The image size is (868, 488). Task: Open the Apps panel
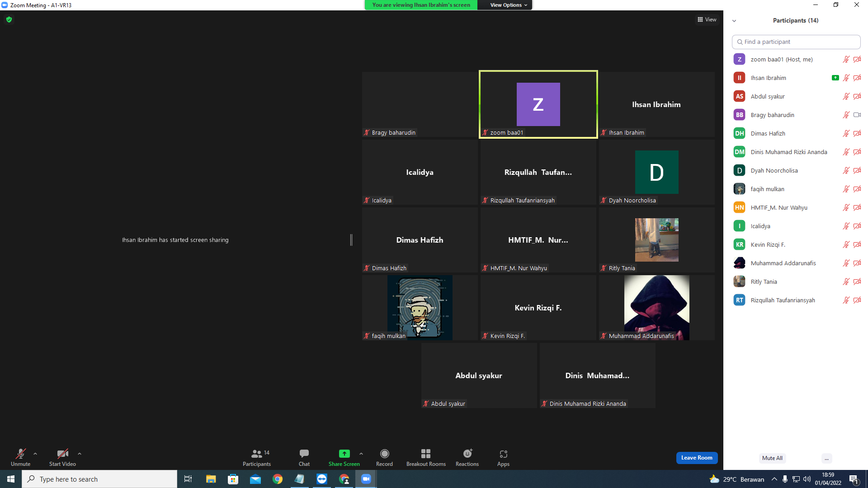pyautogui.click(x=503, y=457)
